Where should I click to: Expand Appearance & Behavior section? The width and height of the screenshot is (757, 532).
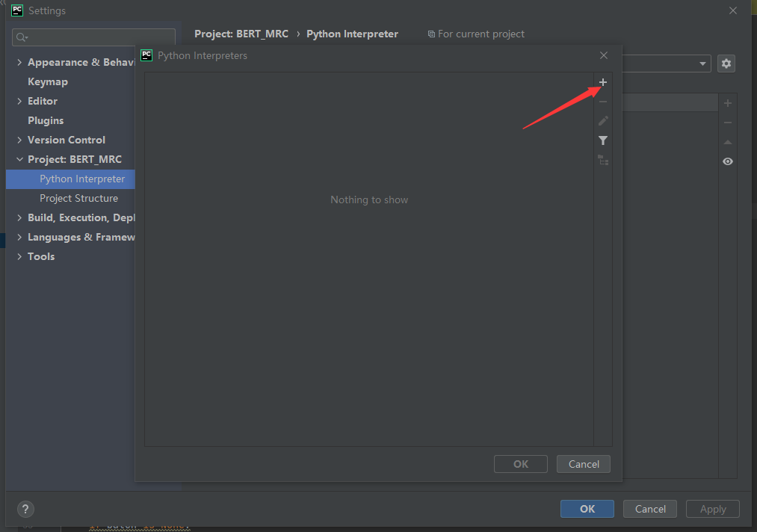(19, 62)
